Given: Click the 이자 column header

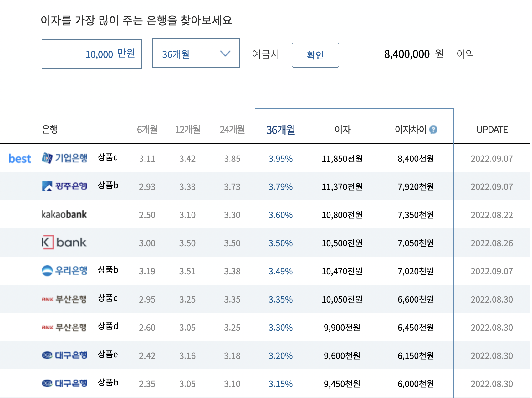Looking at the screenshot, I should pyautogui.click(x=342, y=130).
